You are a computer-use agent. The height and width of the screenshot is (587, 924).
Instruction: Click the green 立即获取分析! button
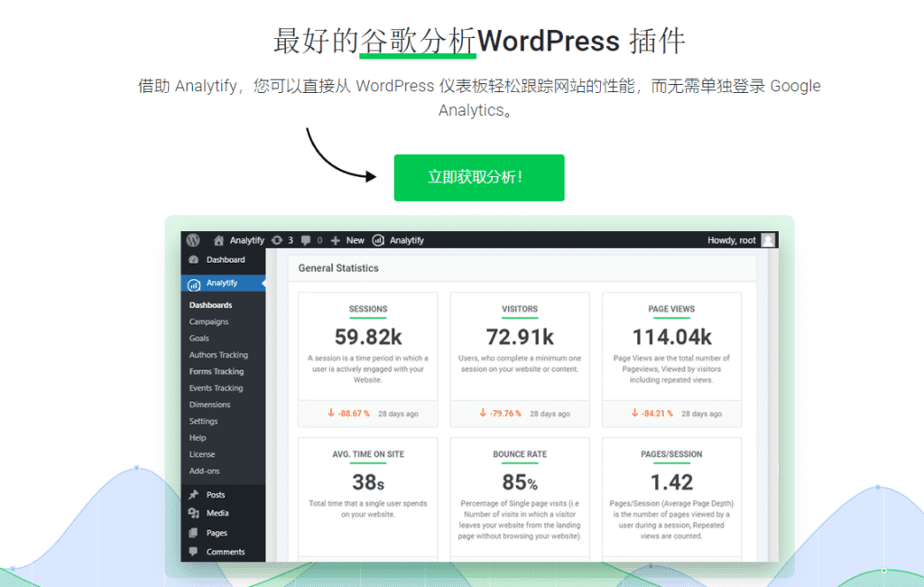[x=479, y=178]
